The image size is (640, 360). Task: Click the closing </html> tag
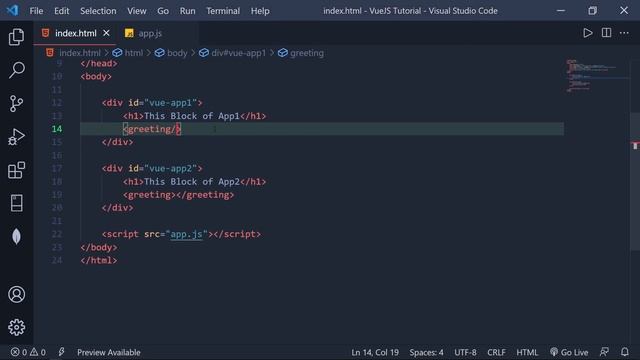point(99,260)
